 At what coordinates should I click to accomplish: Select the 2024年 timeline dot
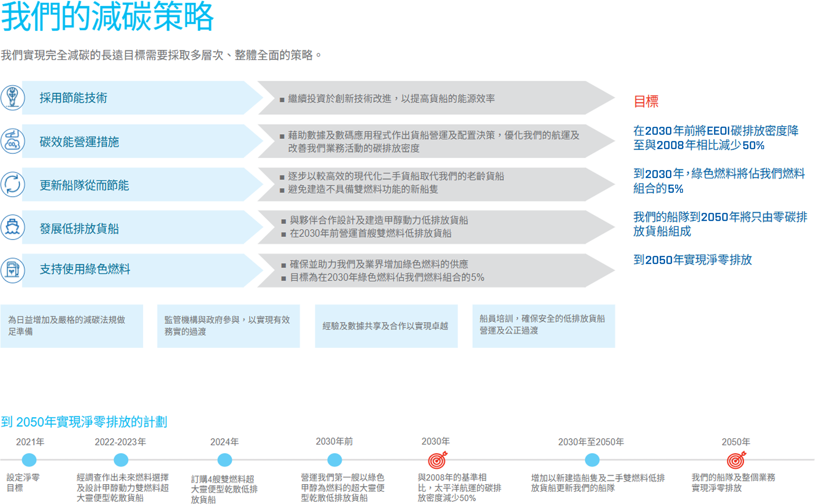point(225,460)
